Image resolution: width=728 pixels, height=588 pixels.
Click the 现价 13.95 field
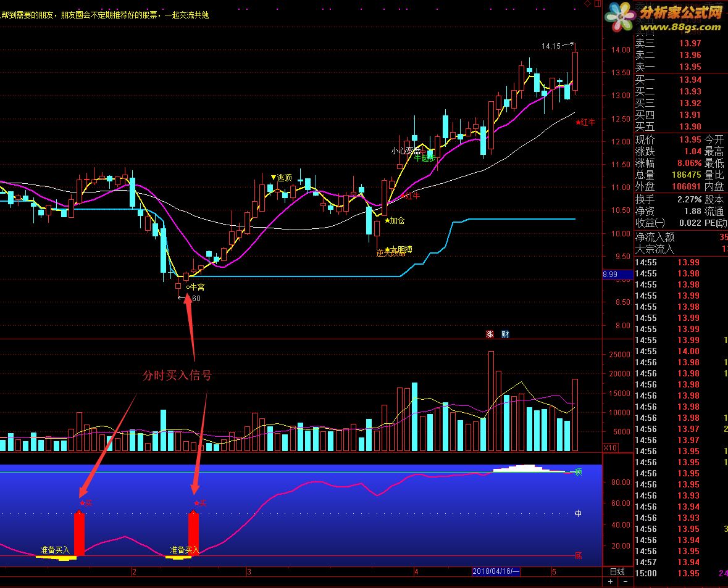click(668, 139)
